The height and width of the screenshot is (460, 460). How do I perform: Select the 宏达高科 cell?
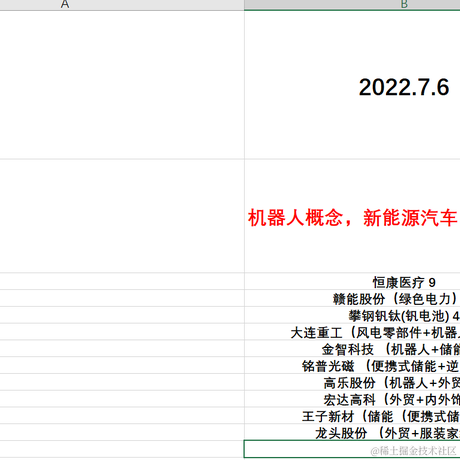pyautogui.click(x=352, y=399)
